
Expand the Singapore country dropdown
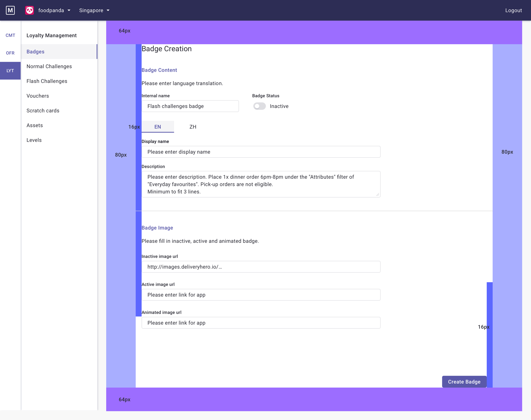click(x=94, y=10)
